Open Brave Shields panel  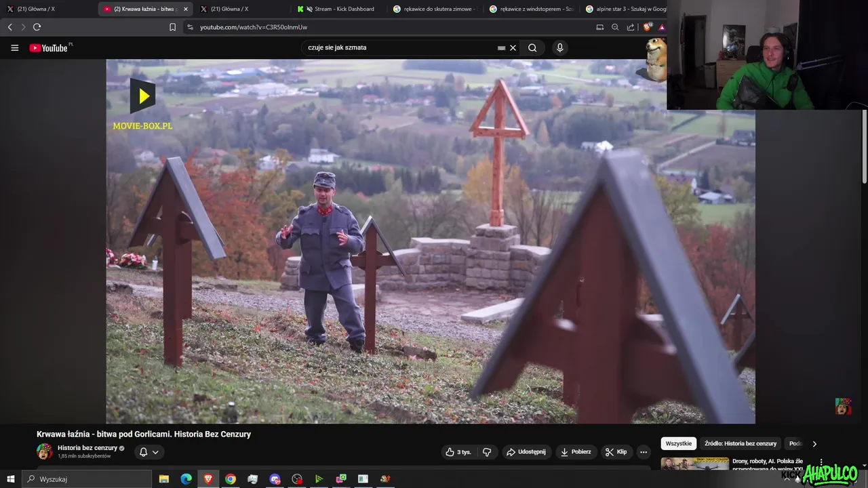[x=647, y=27]
